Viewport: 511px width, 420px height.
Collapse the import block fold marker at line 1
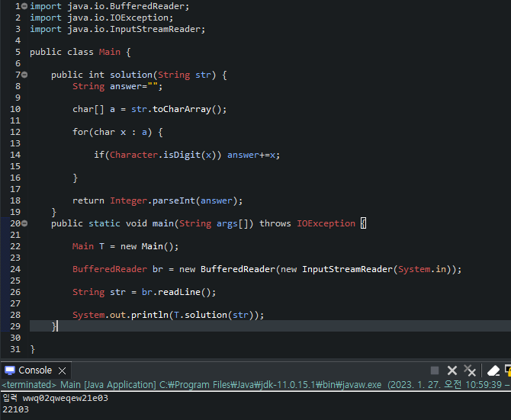click(24, 6)
